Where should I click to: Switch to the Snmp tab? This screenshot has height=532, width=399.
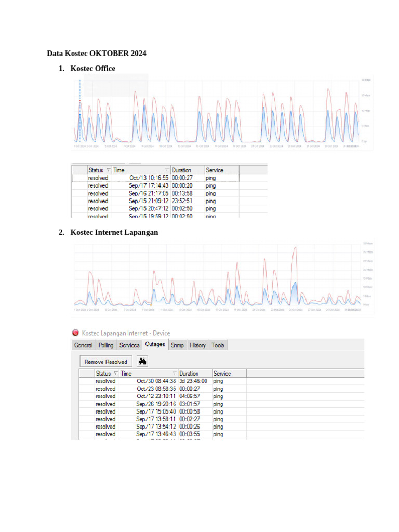coord(177,345)
